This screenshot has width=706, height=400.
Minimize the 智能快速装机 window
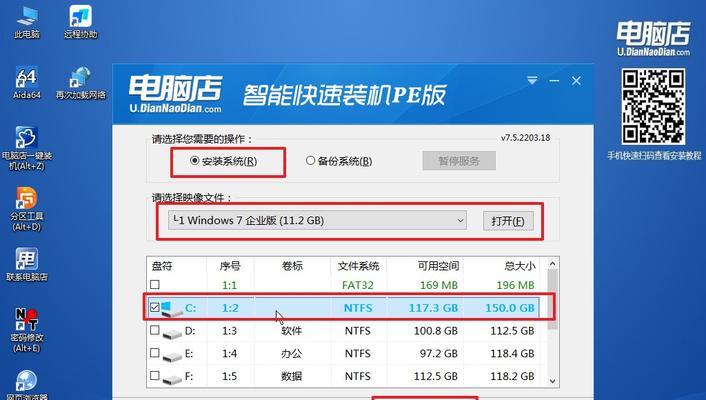[x=554, y=81]
